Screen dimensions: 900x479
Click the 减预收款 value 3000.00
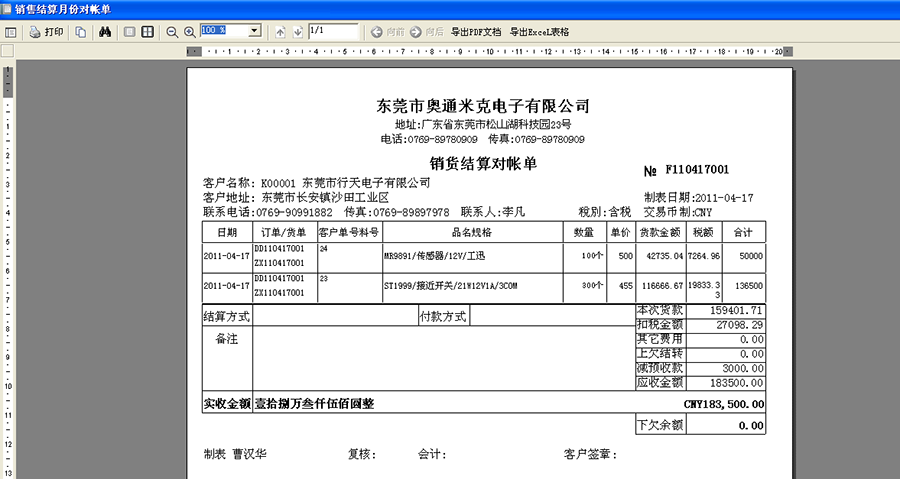click(x=743, y=368)
